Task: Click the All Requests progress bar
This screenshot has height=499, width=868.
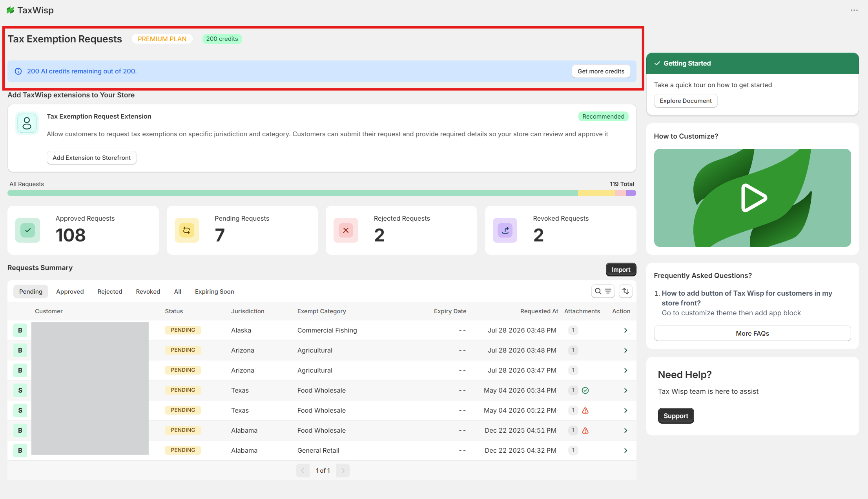Action: click(322, 193)
